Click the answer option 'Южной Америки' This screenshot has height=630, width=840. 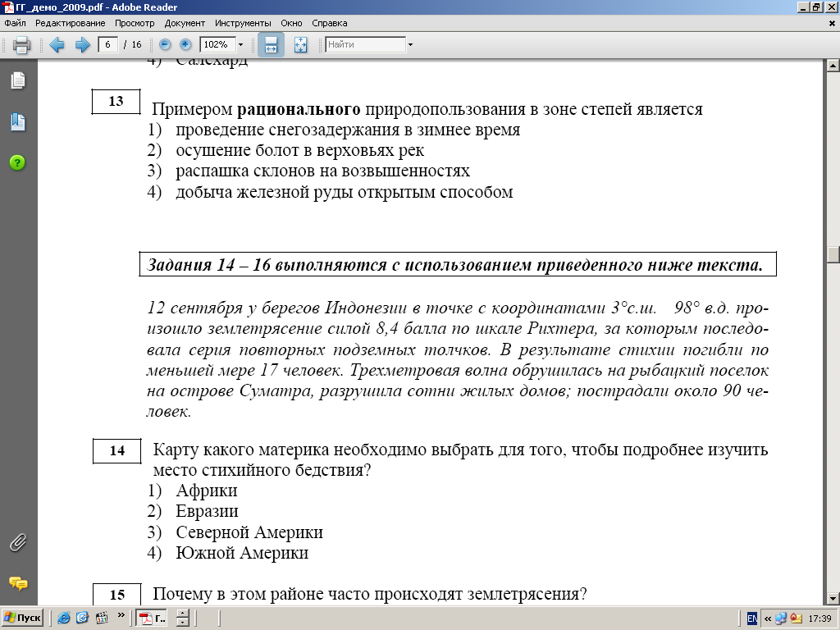(x=242, y=553)
